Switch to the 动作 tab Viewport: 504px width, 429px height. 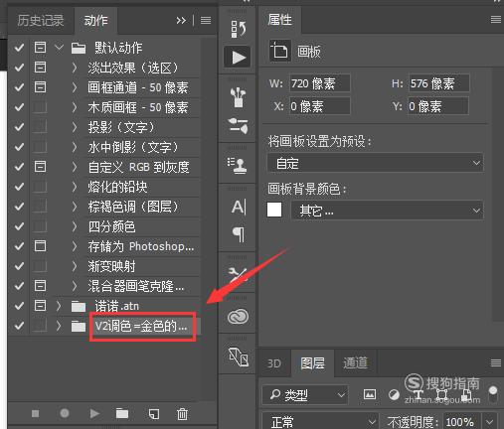(x=96, y=21)
